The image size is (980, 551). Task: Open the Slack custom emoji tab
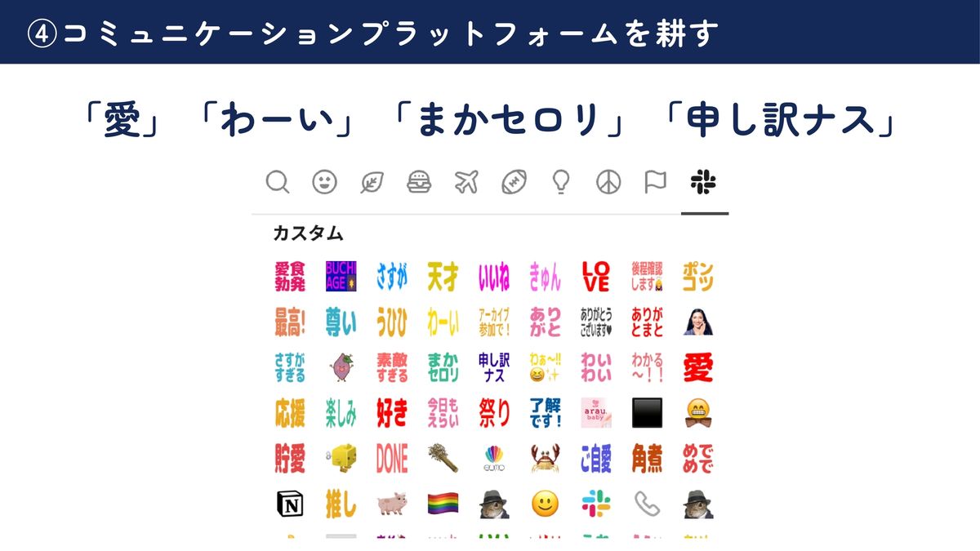click(x=703, y=182)
